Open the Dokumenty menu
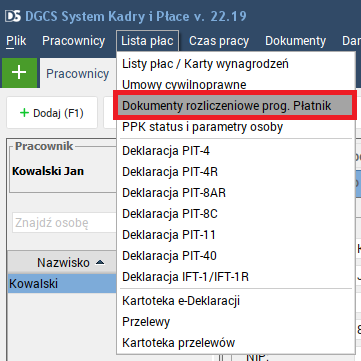The image size is (361, 361). [295, 41]
